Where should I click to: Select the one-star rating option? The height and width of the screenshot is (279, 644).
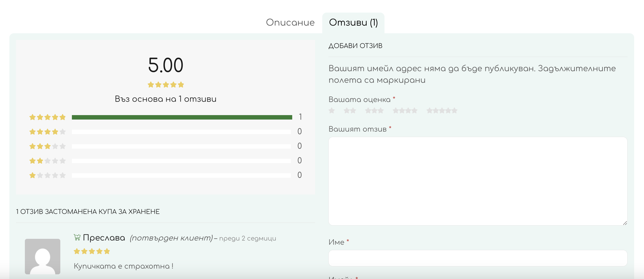pyautogui.click(x=332, y=110)
